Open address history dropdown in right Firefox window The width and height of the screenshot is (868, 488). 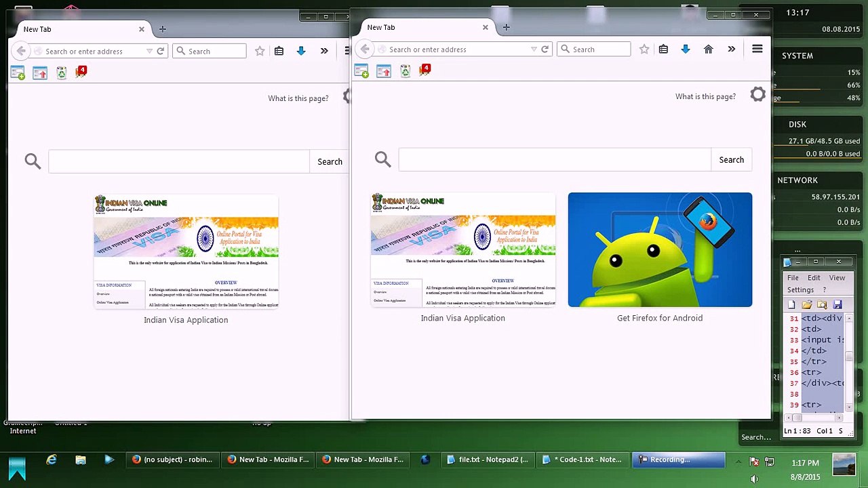534,49
